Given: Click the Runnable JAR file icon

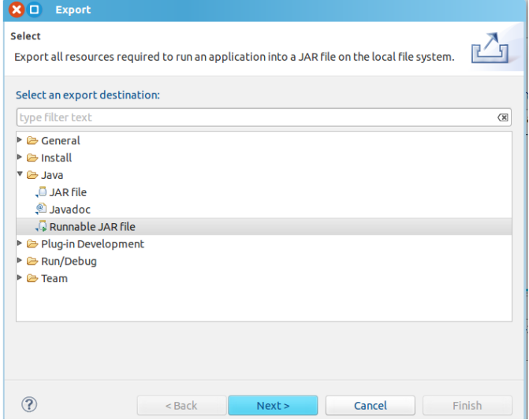Looking at the screenshot, I should pyautogui.click(x=42, y=227).
